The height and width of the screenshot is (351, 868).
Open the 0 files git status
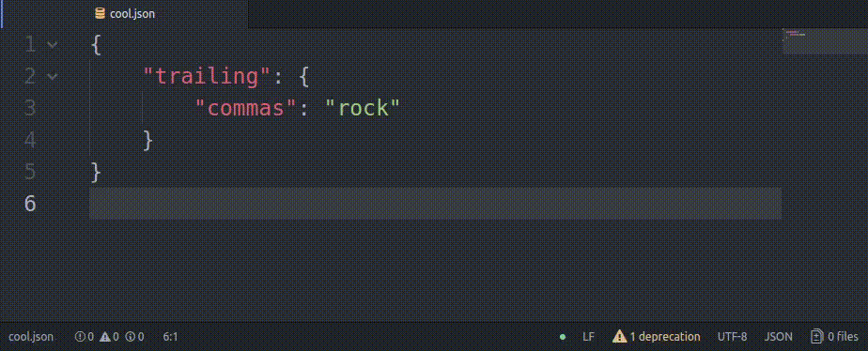coord(835,336)
